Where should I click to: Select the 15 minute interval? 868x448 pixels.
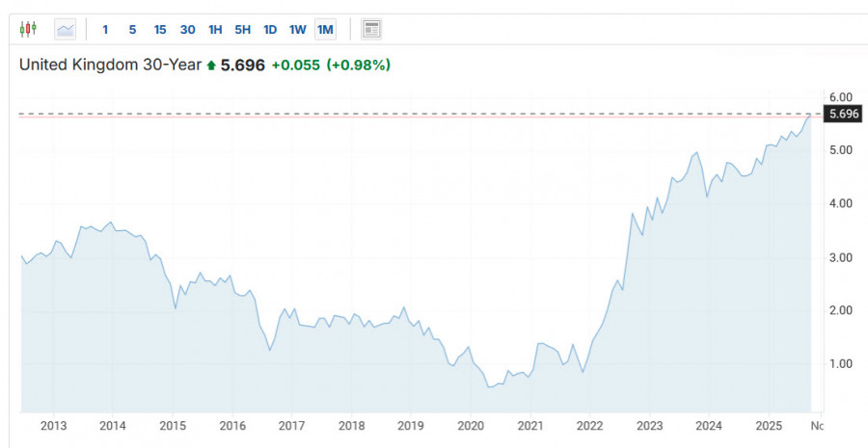[x=160, y=30]
